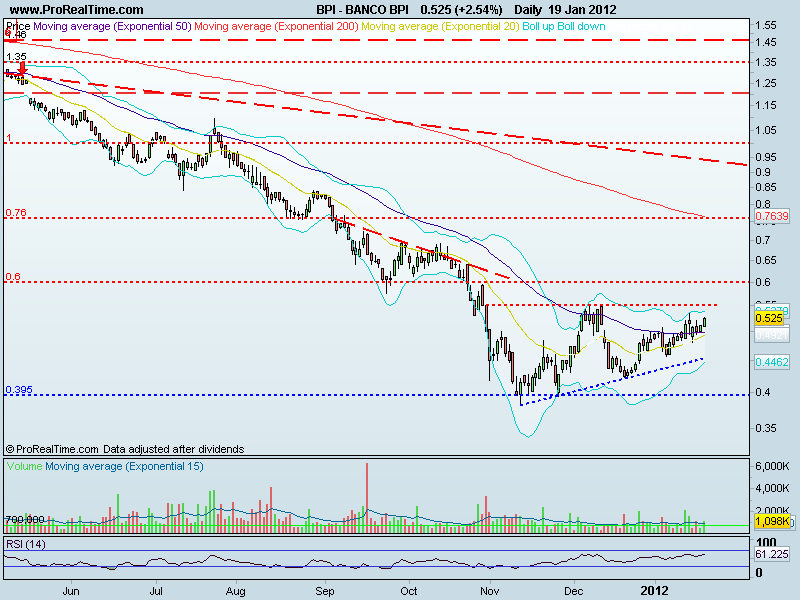Click the Data adjusted after dividends note
Screen dimensions: 800x600
173,449
